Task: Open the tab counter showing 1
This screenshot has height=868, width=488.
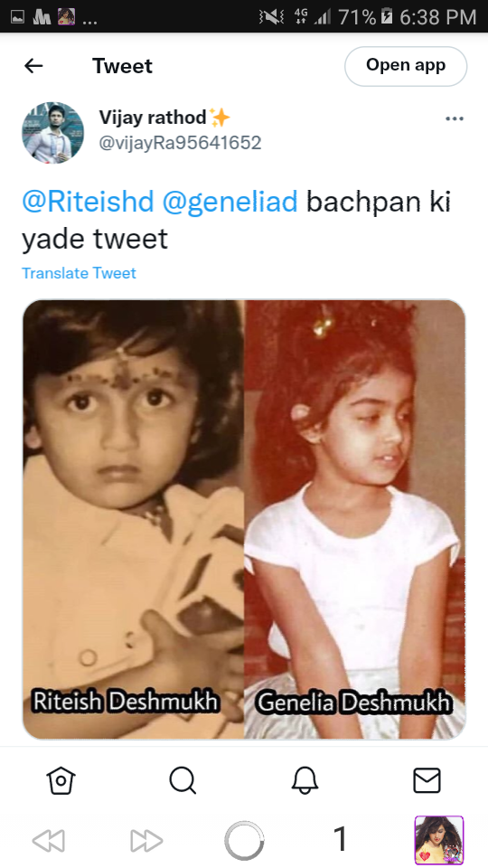Action: [x=341, y=839]
